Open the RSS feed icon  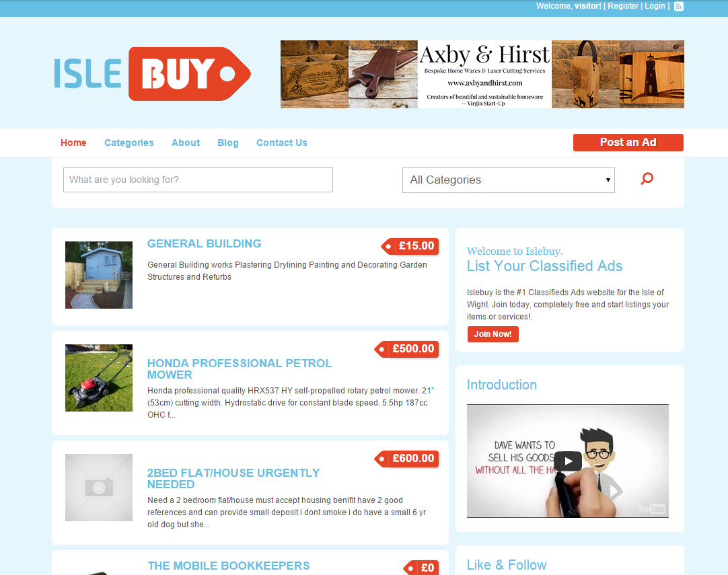tap(679, 7)
